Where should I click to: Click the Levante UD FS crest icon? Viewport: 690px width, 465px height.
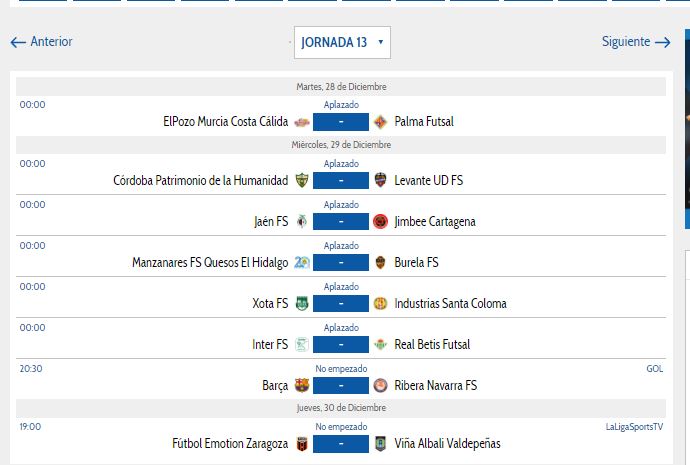(x=380, y=181)
